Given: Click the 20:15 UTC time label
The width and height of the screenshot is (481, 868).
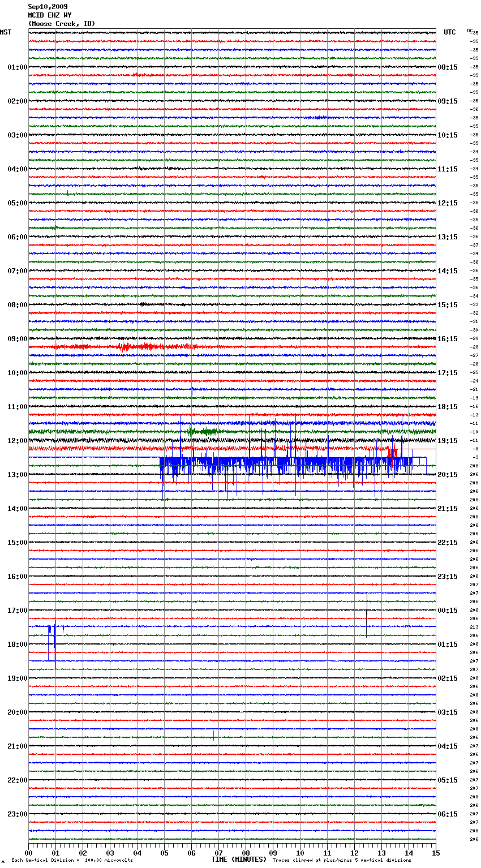Looking at the screenshot, I should 448,474.
